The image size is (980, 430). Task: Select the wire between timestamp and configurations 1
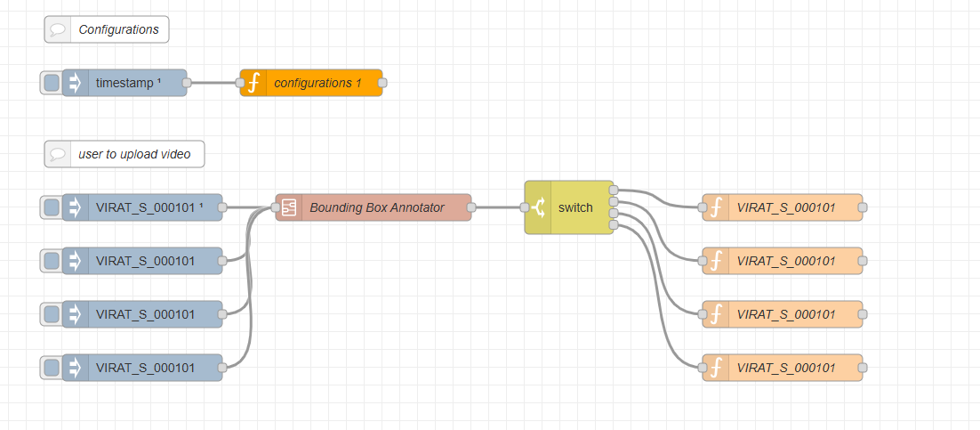coord(213,83)
